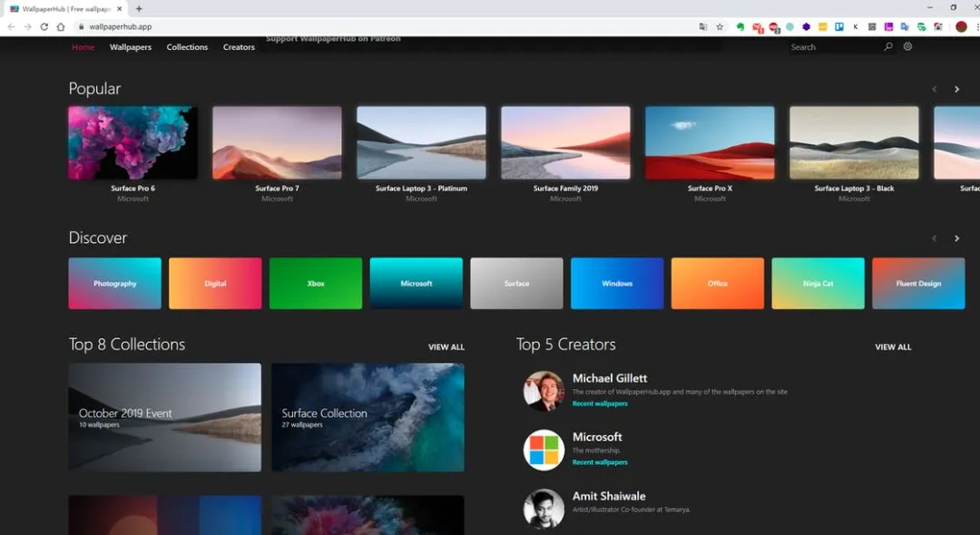This screenshot has width=980, height=535.
Task: Reload the page with the refresh icon
Action: click(x=44, y=27)
